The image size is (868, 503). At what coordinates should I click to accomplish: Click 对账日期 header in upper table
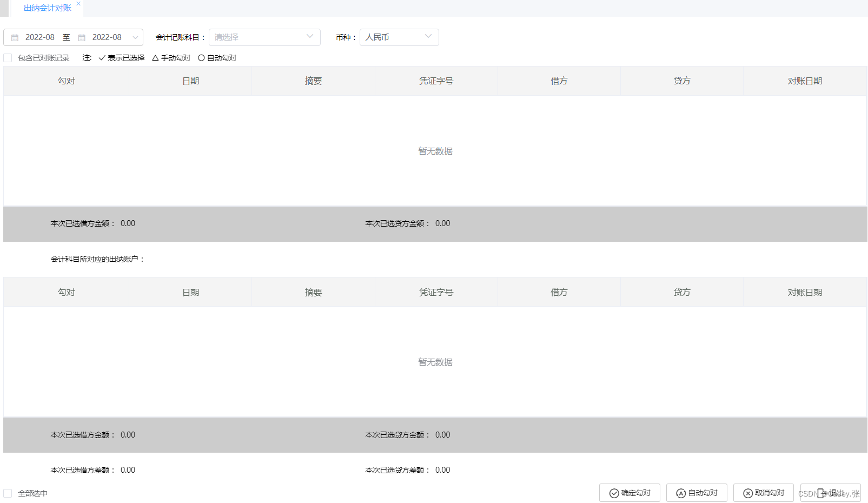[x=805, y=81]
